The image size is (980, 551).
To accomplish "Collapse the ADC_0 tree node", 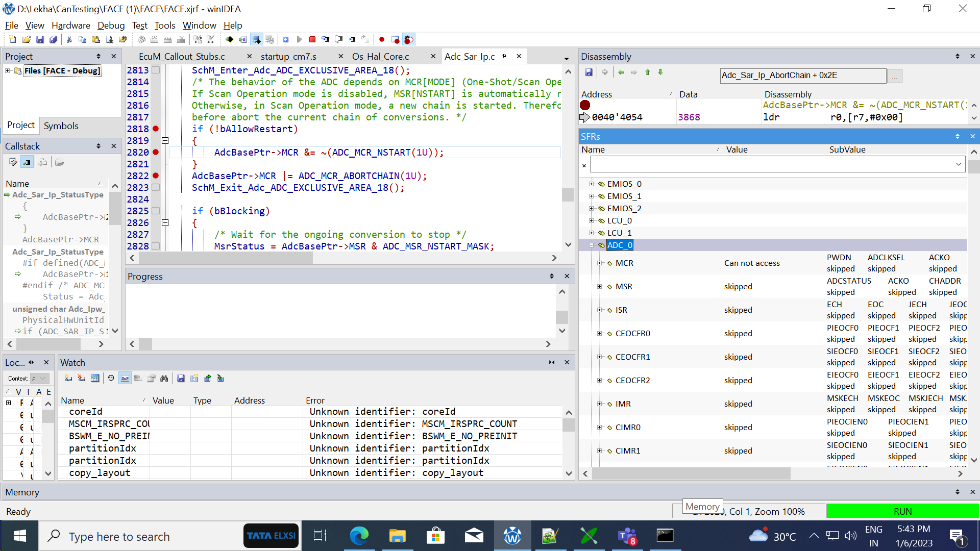I will click(592, 245).
